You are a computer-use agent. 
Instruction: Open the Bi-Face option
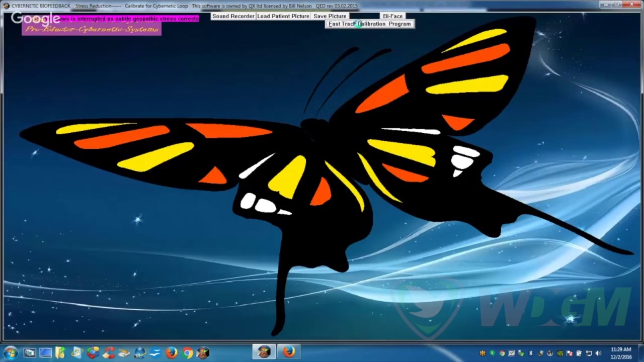pos(392,16)
